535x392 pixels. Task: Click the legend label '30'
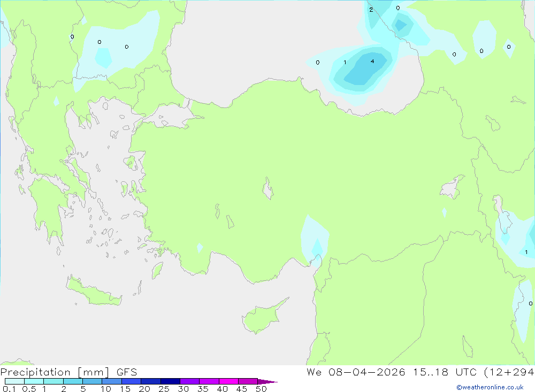point(184,389)
